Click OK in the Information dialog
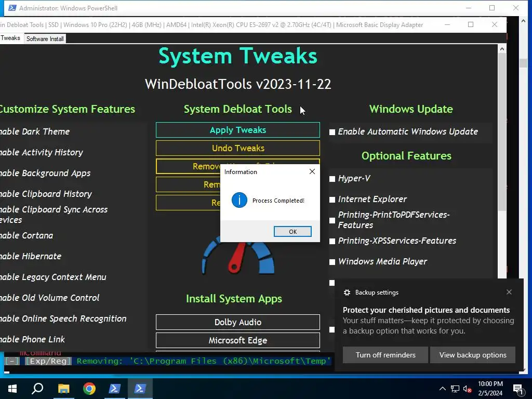This screenshot has width=532, height=399. point(292,231)
